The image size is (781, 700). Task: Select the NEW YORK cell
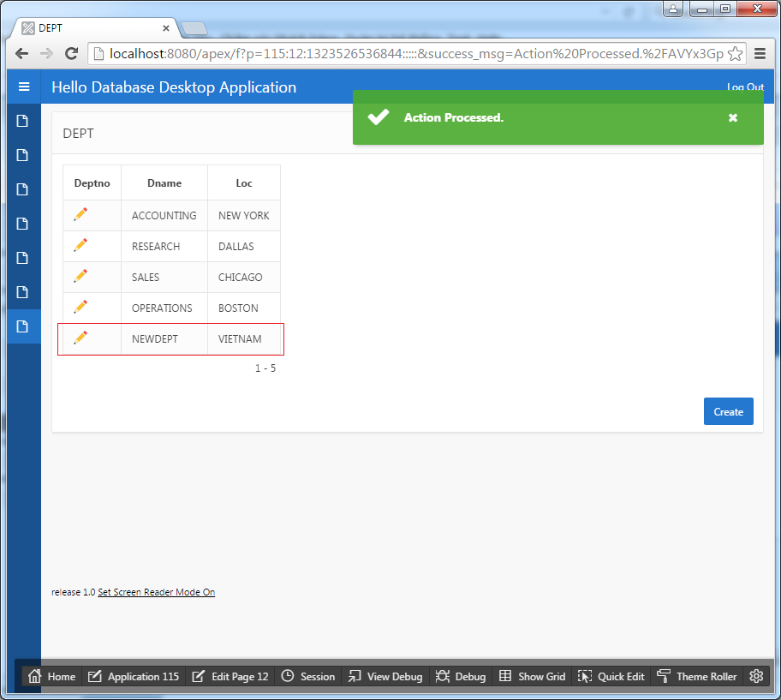pos(244,215)
